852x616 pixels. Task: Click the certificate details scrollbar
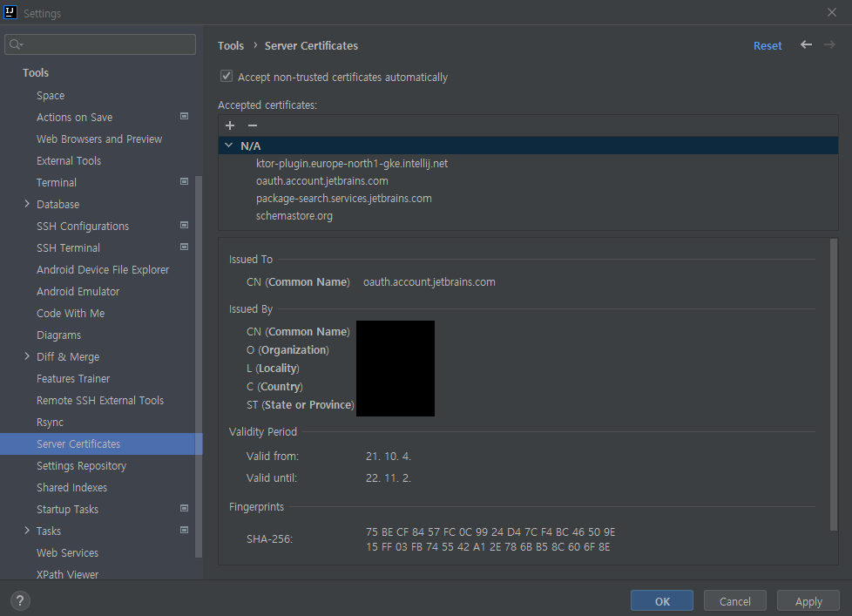(834, 384)
